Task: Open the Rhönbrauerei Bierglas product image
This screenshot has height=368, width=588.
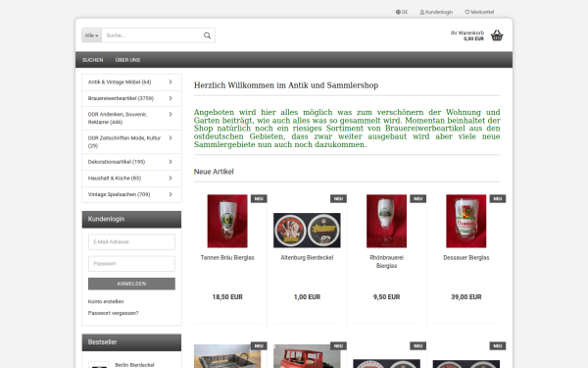Action: tap(386, 221)
